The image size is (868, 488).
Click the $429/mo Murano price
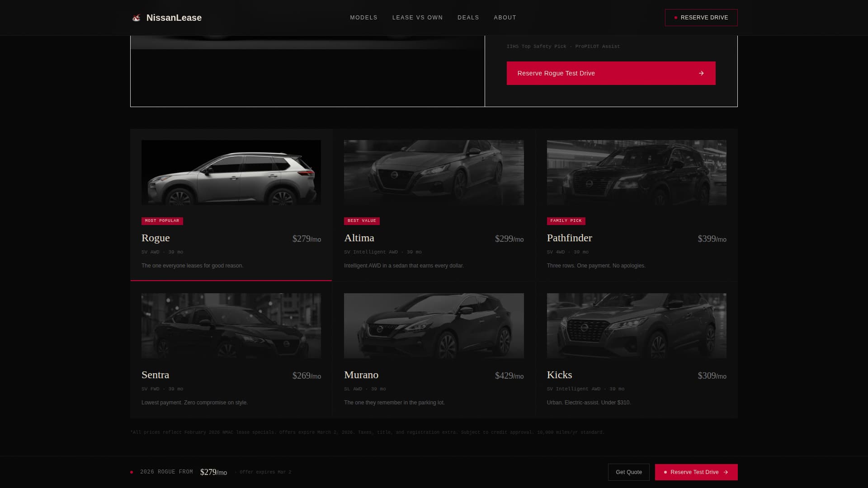(509, 376)
